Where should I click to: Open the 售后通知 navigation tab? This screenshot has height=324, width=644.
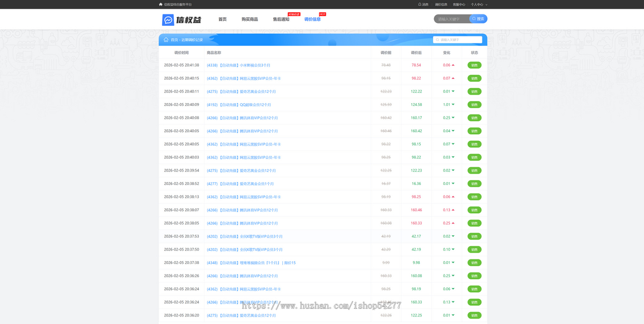pyautogui.click(x=281, y=19)
